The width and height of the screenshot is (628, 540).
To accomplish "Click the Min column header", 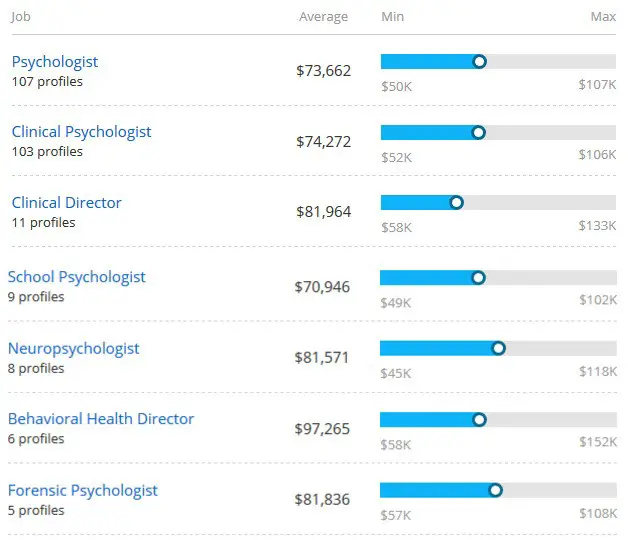I will coord(393,17).
